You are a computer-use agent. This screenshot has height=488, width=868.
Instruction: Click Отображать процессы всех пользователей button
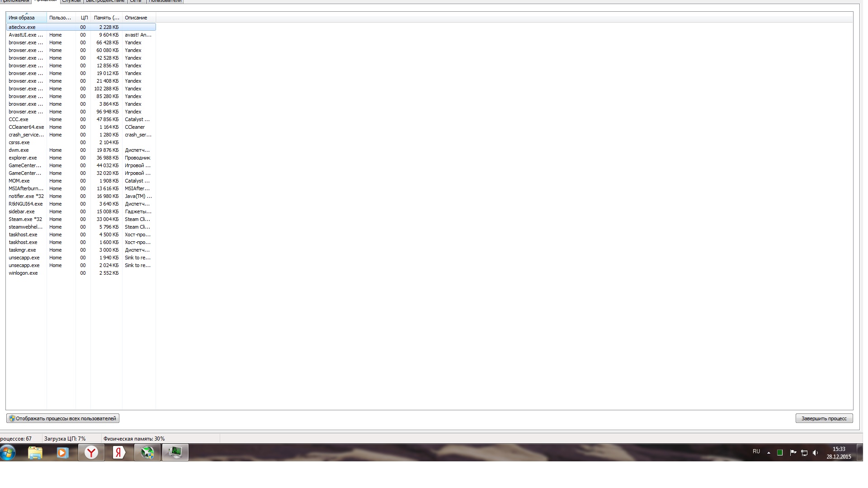click(63, 418)
